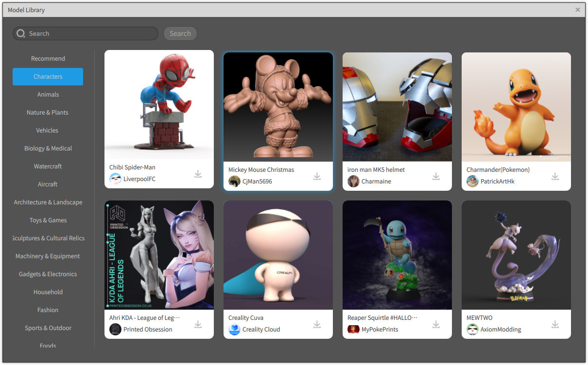This screenshot has height=365, width=588.
Task: Select the Recommend category
Action: coord(48,59)
